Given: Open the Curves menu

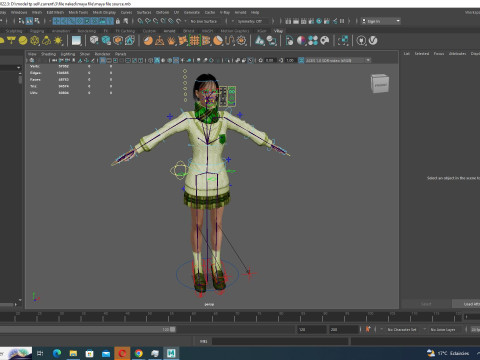Looking at the screenshot, I should pos(126,12).
